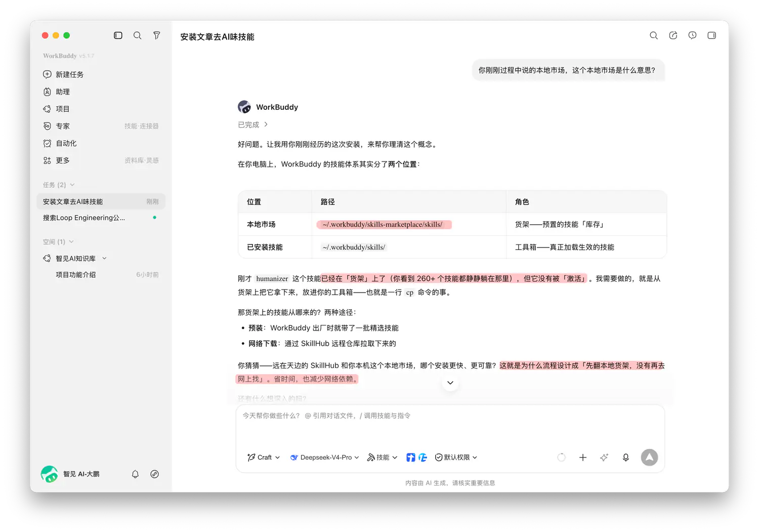Click the user message bubble about 本地市场

(x=568, y=70)
